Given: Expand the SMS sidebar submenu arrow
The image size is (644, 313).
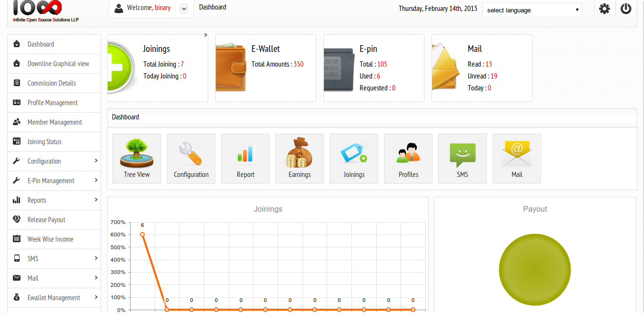Looking at the screenshot, I should pos(96,258).
